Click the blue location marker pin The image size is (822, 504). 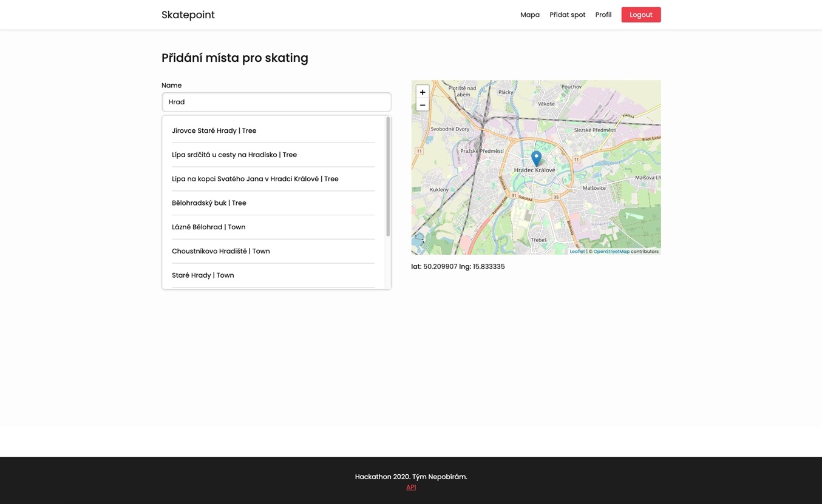point(536,158)
